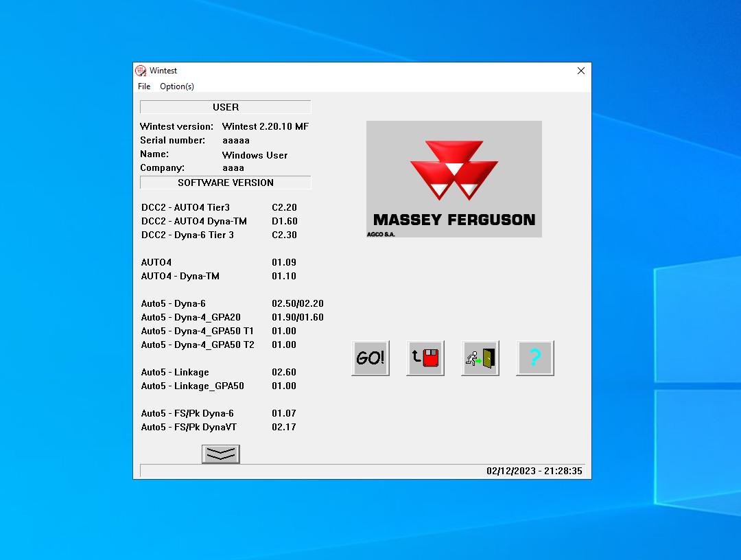Click the Massey Ferguson logo image
Viewport: 741px width, 560px height.
pyautogui.click(x=454, y=179)
